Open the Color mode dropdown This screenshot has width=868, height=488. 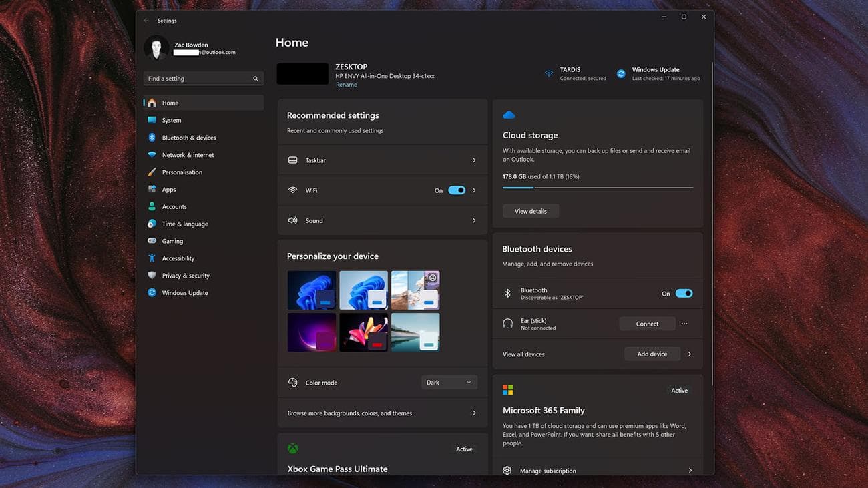point(449,381)
